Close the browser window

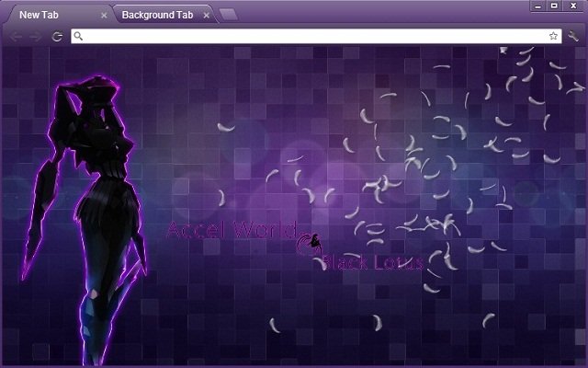click(x=573, y=6)
